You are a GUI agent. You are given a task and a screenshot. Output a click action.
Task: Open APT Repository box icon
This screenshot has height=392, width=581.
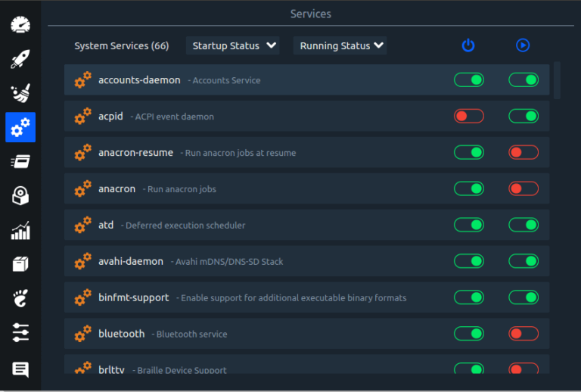point(20,265)
